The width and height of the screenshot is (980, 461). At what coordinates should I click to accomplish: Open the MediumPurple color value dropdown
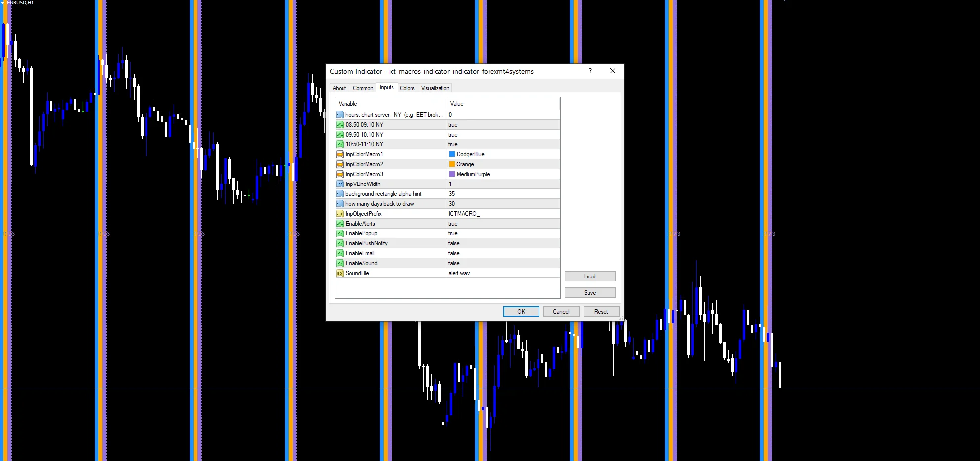pyautogui.click(x=503, y=174)
